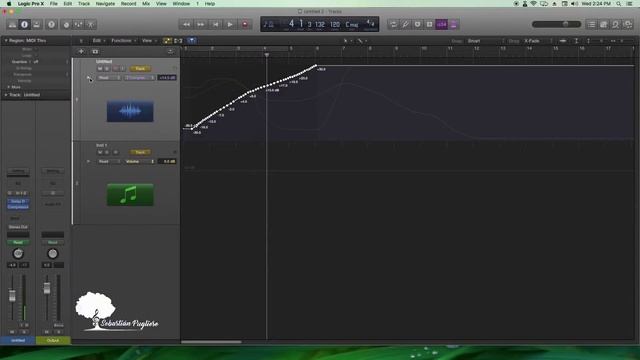Open the Library button in control bar

tap(12, 24)
